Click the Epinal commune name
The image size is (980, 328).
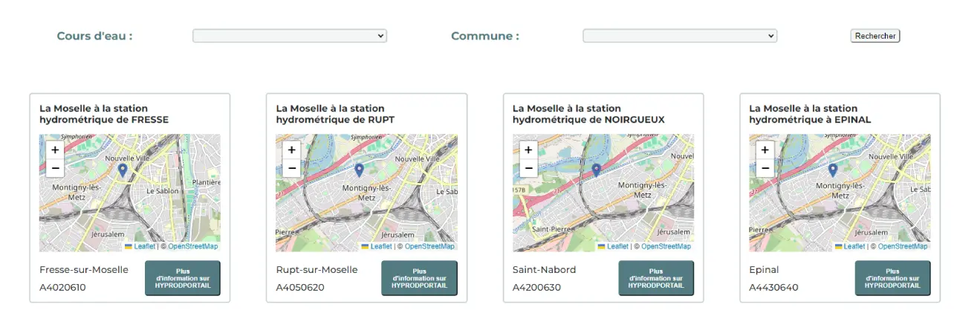click(764, 270)
